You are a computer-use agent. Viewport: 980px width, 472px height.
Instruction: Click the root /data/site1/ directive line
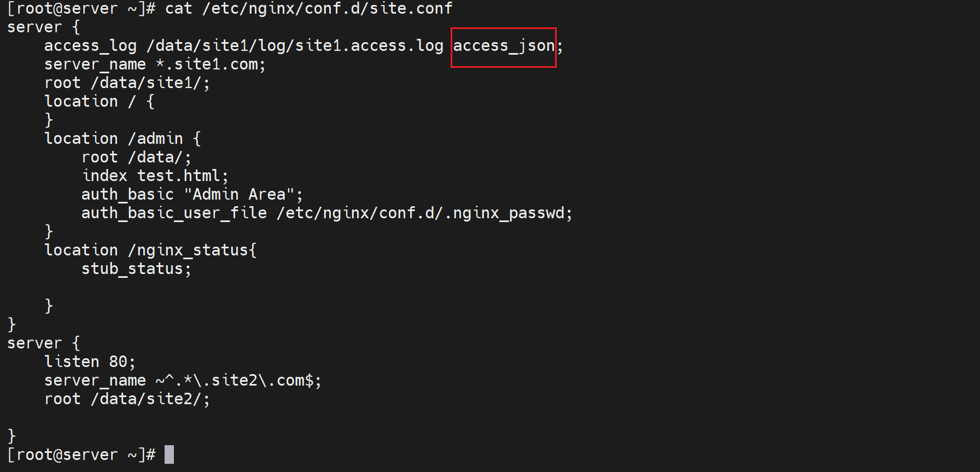pos(127,83)
